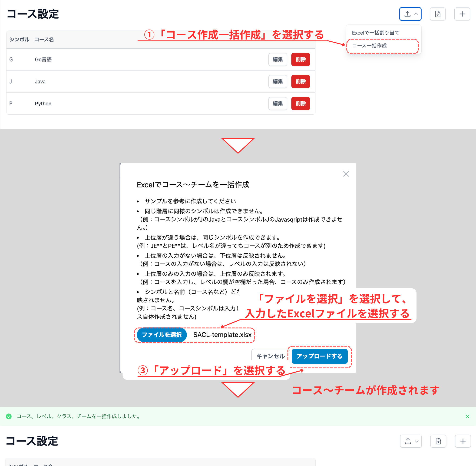Click the キャンセル button in the dialog
This screenshot has height=466, width=476.
pyautogui.click(x=270, y=356)
